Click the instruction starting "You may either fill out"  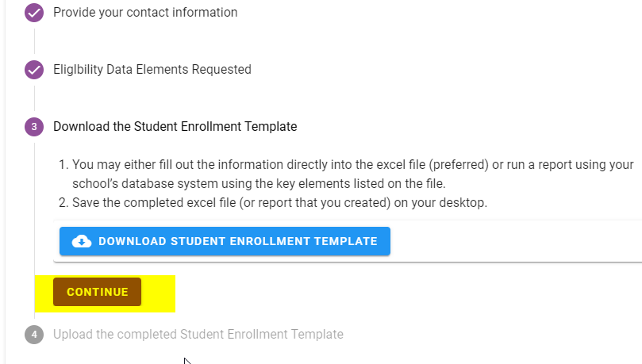349,165
